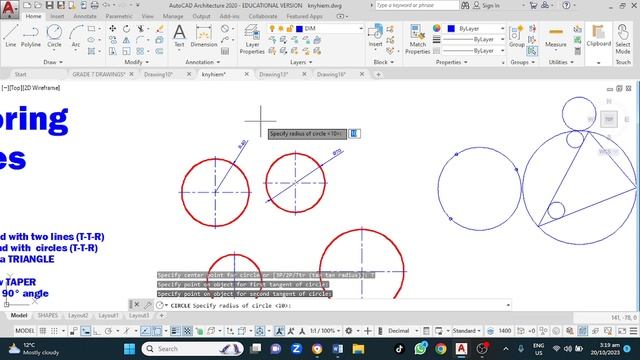Click the Select Mode touch icon
This screenshot has height=360, width=640.
click(x=623, y=39)
